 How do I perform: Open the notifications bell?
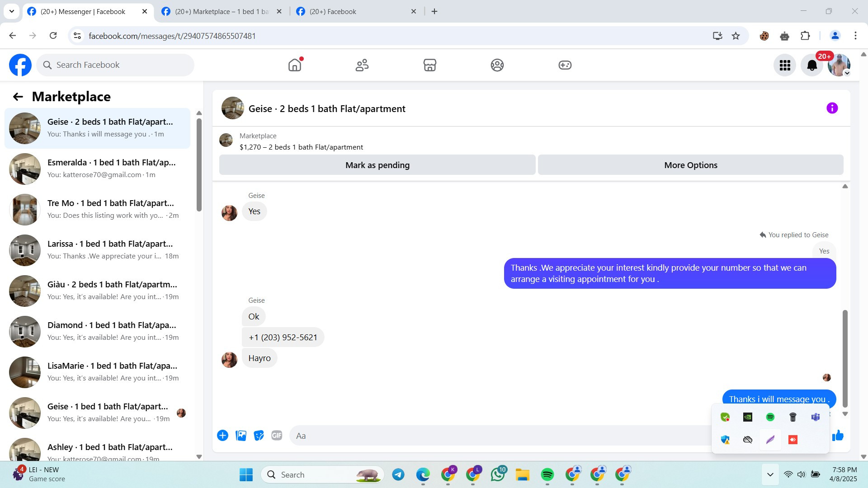(812, 66)
